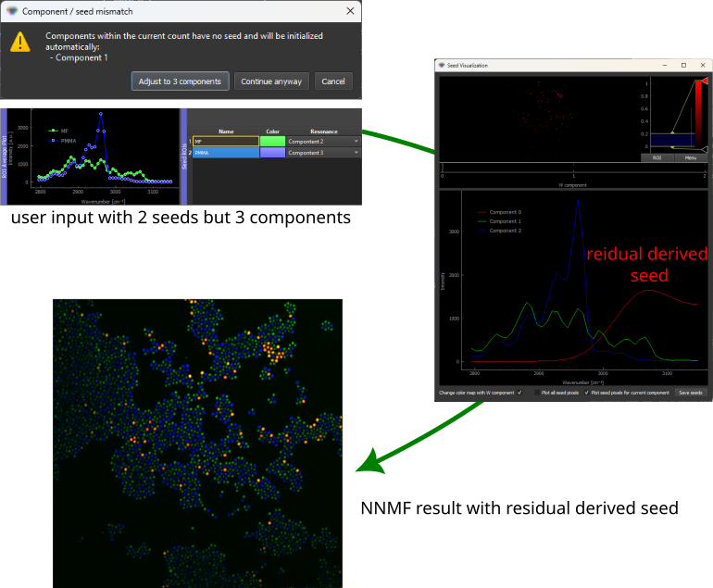Cancel the Component / seed mismatch dialog
Screen dimensions: 713x588
(333, 81)
